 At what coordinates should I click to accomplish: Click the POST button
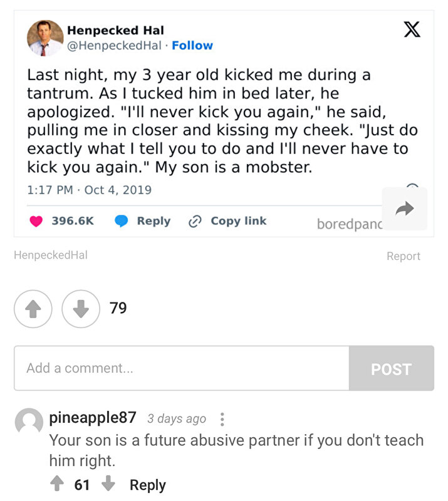392,368
